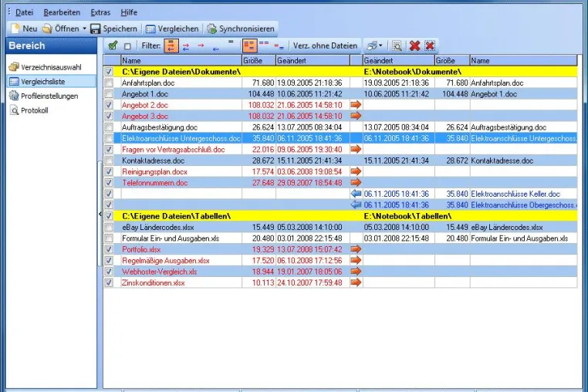Click the orange arrow in the Portfolio.xlsx row
This screenshot has height=392, width=588.
(356, 248)
